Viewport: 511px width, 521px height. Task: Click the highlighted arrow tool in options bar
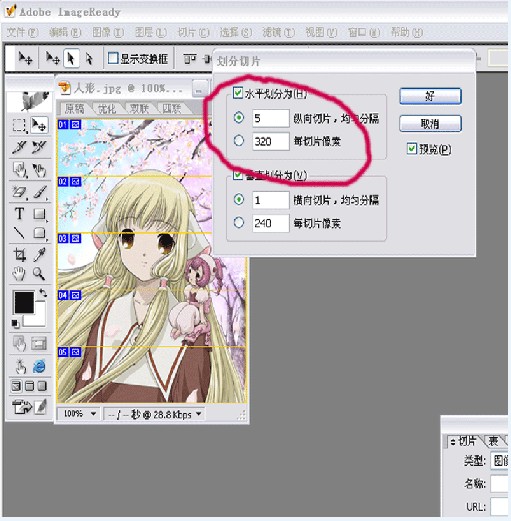[71, 59]
